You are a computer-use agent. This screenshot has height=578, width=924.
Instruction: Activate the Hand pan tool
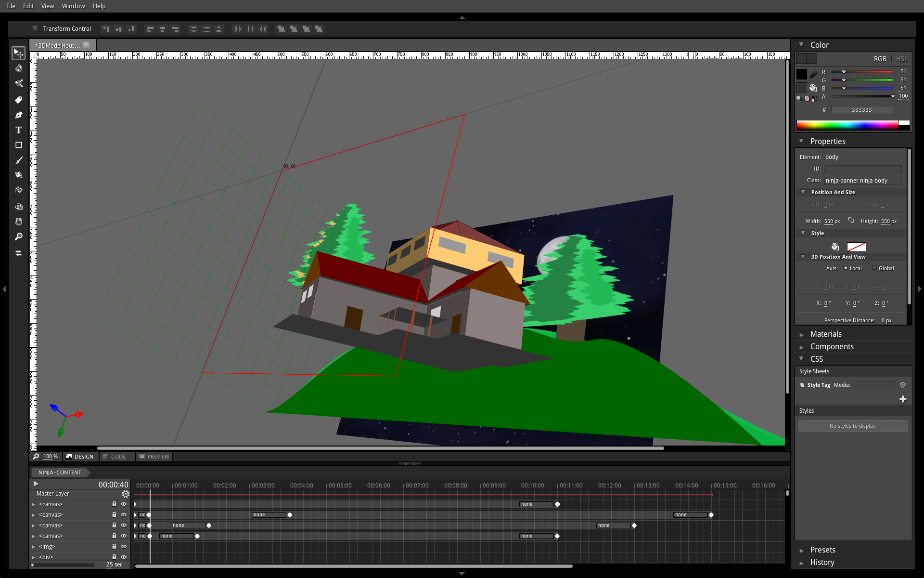point(19,222)
